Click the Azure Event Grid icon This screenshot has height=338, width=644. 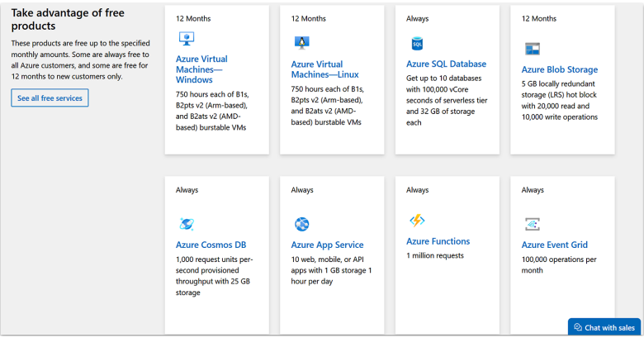pyautogui.click(x=533, y=224)
